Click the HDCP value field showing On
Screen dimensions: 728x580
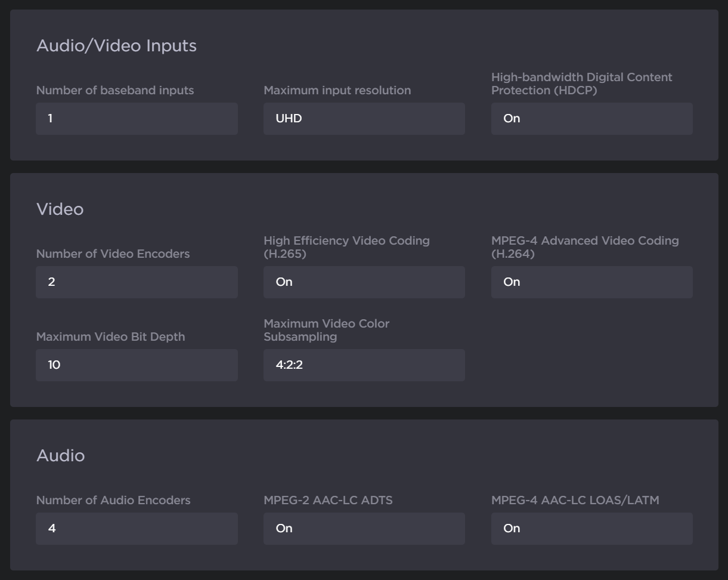tap(591, 119)
